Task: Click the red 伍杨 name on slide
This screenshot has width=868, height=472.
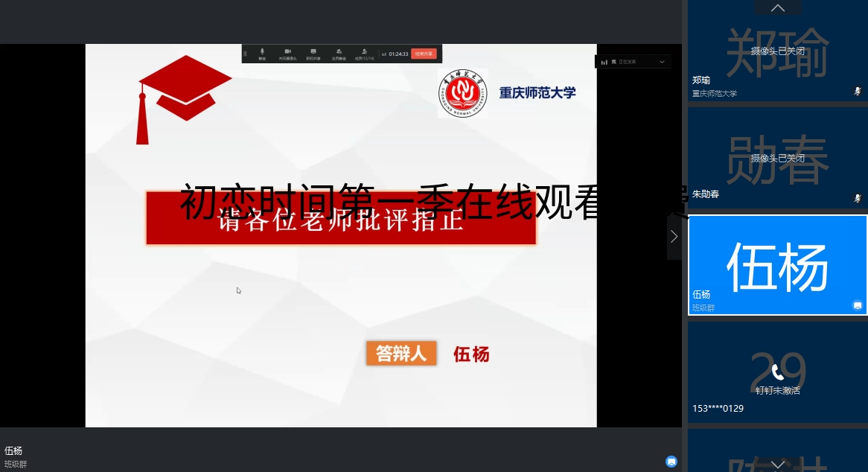Action: [x=472, y=354]
